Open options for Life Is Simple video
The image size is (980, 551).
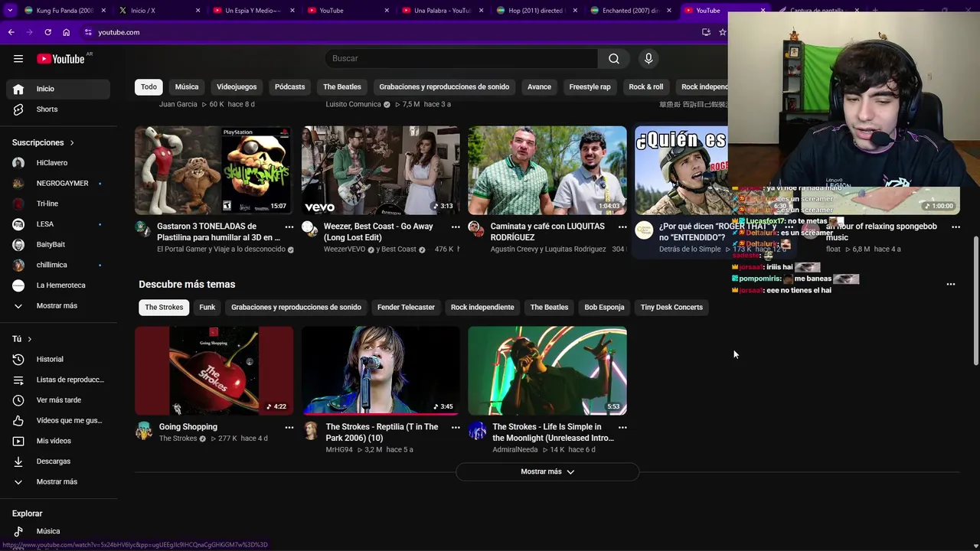click(x=622, y=427)
